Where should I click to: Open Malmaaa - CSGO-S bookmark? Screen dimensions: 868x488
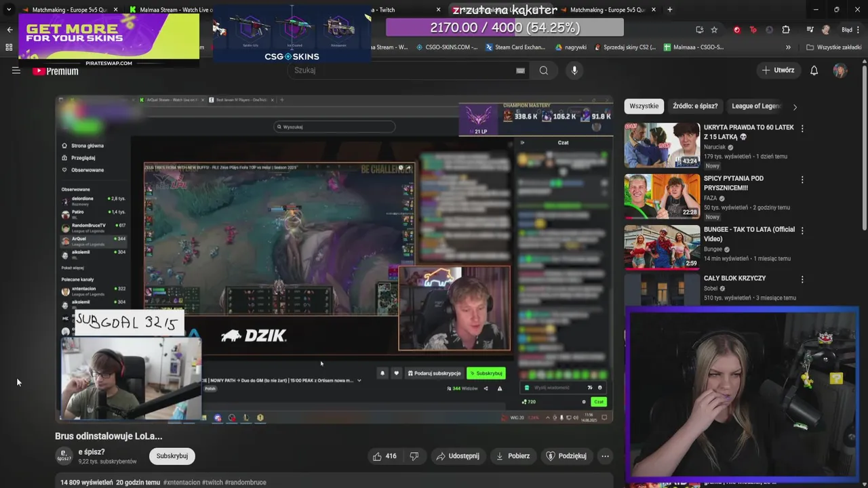pos(694,47)
